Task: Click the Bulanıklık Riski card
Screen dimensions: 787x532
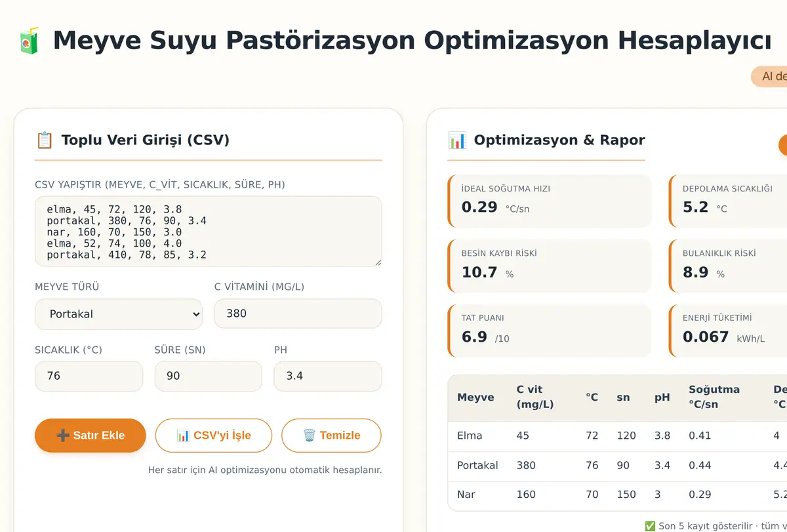Action: pos(728,266)
